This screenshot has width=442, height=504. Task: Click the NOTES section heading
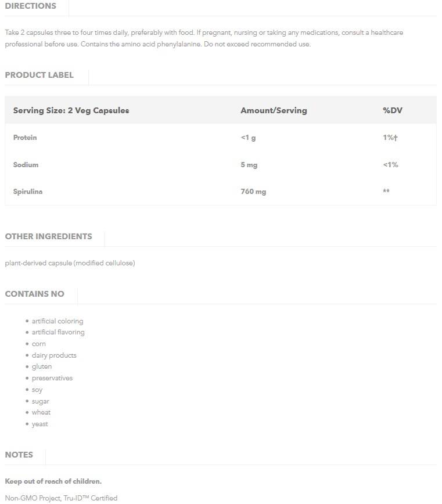point(19,455)
